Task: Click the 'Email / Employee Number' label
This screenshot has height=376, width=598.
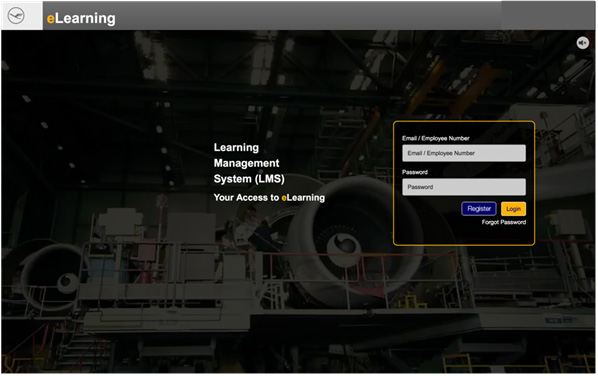Action: pos(435,138)
